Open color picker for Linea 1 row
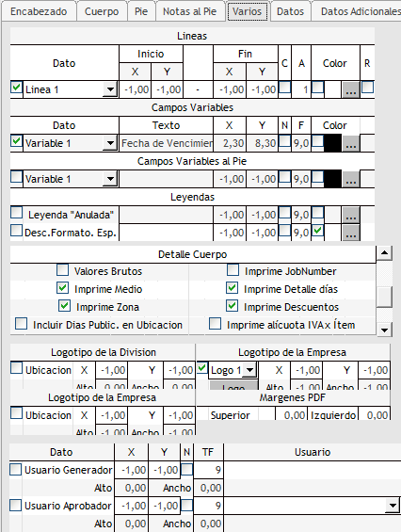Viewport: 401px width, 532px height. [x=351, y=89]
